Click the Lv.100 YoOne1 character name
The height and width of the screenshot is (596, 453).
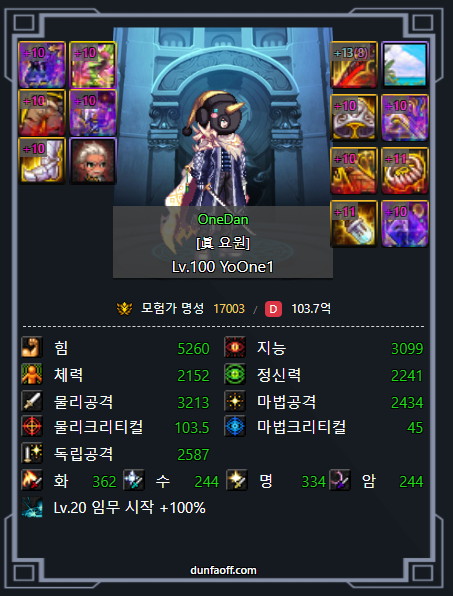coord(223,267)
